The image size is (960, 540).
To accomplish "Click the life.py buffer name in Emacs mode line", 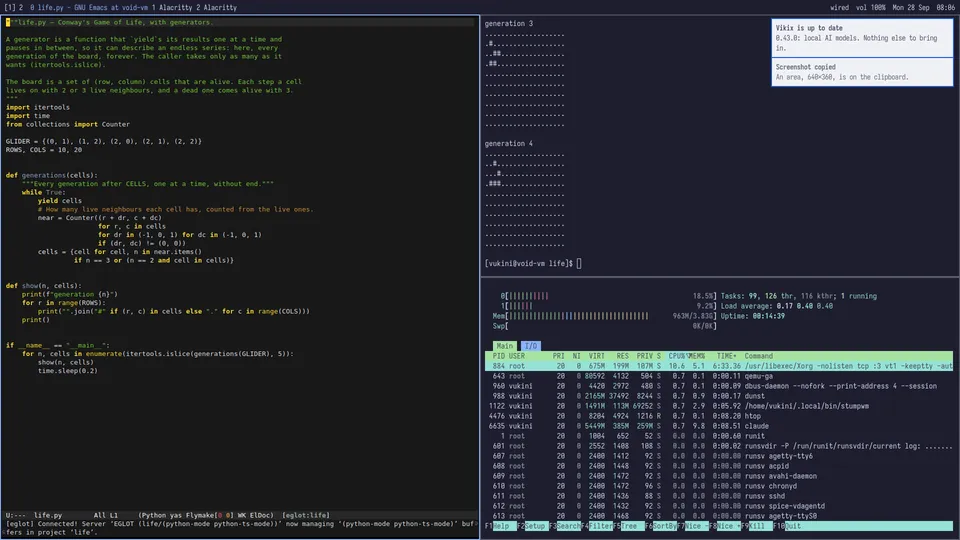I will click(48, 516).
